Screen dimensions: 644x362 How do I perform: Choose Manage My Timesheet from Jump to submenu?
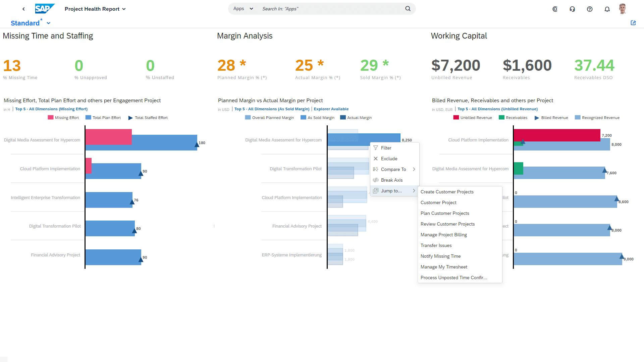(x=443, y=267)
